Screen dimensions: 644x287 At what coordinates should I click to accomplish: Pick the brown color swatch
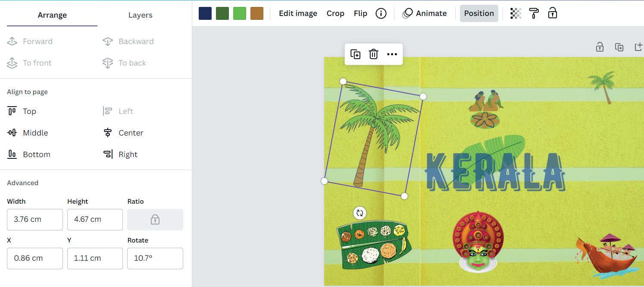pos(257,13)
